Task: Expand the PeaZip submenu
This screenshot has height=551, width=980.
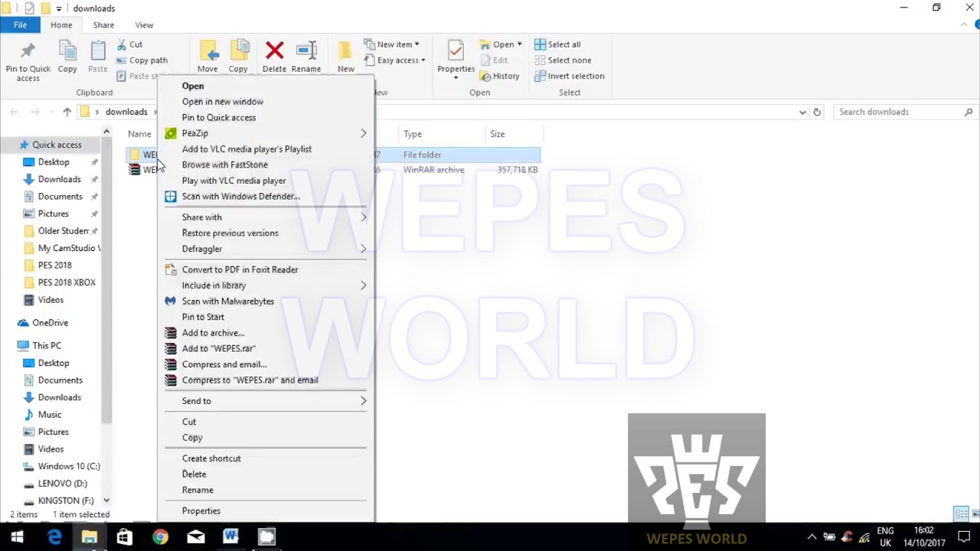Action: (x=363, y=133)
